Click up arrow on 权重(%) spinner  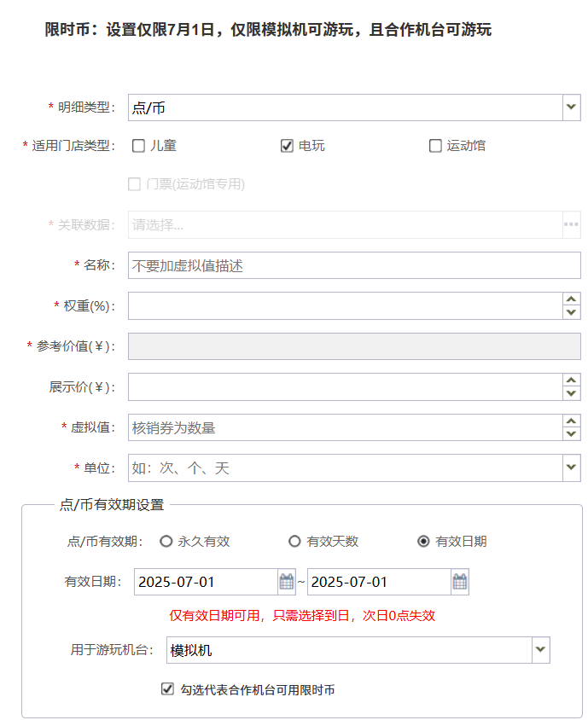572,299
